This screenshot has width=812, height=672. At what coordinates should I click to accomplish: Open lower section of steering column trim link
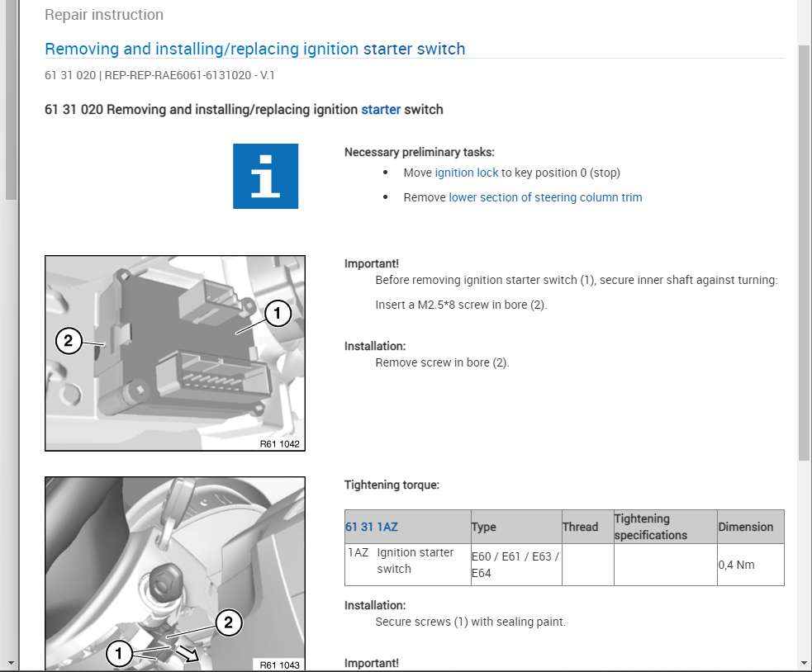click(545, 197)
